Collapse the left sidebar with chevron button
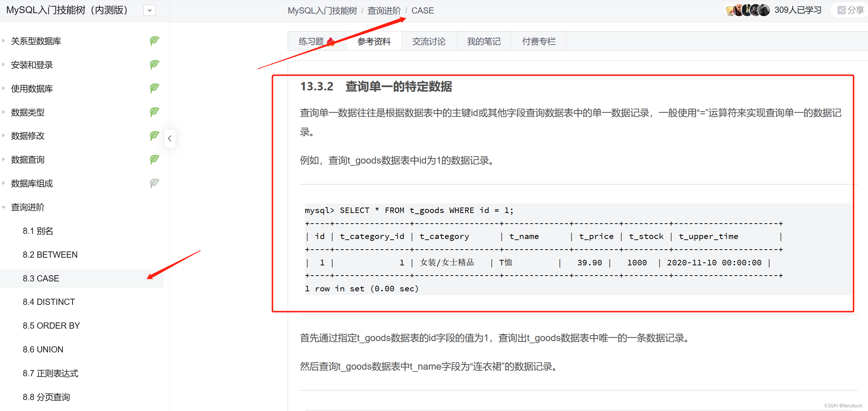The width and height of the screenshot is (868, 411). coord(170,139)
